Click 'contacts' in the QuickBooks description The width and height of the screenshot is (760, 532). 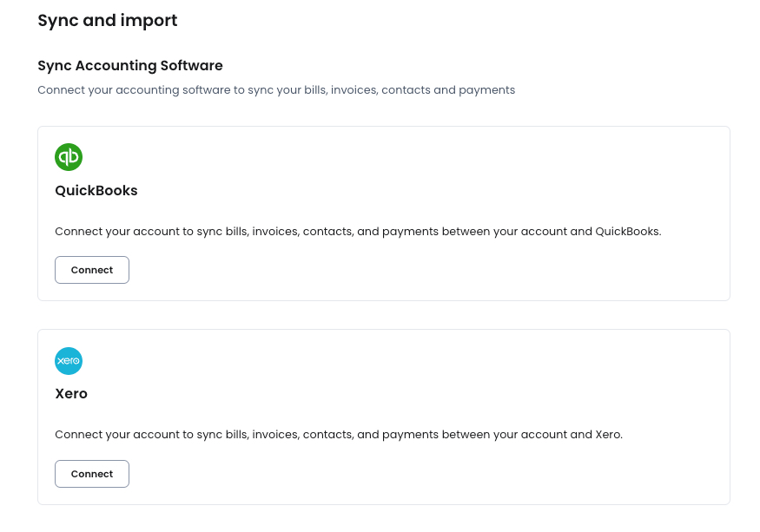(x=328, y=232)
